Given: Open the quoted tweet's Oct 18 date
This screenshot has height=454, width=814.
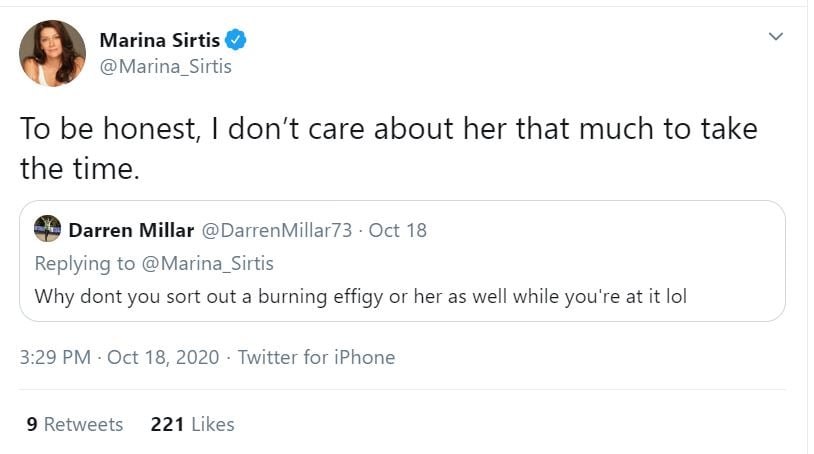Looking at the screenshot, I should (398, 230).
